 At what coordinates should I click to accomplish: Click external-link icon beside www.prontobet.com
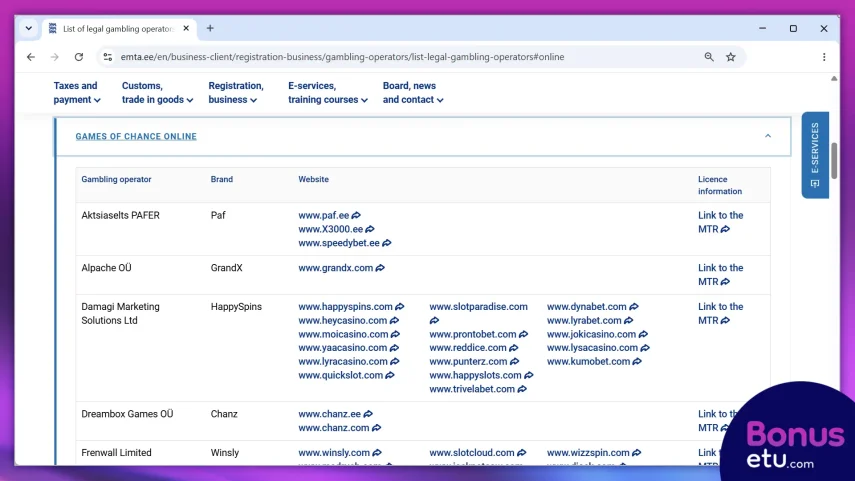(x=523, y=334)
